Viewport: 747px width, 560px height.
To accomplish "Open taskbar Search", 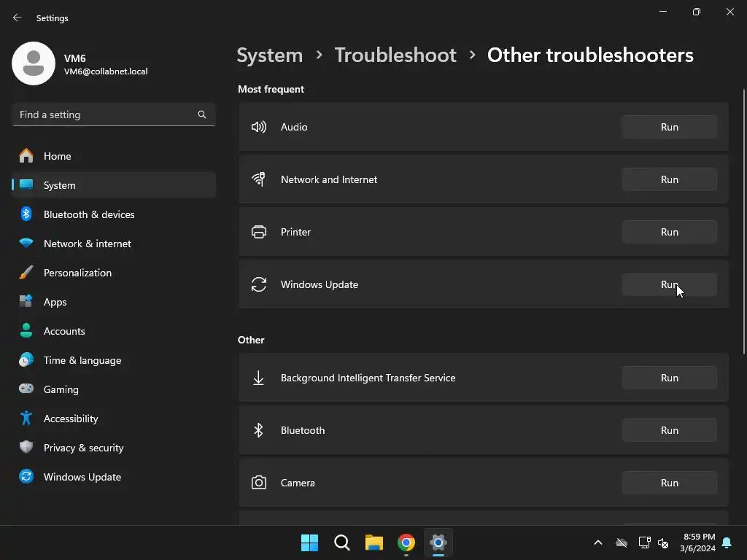I will click(x=342, y=542).
